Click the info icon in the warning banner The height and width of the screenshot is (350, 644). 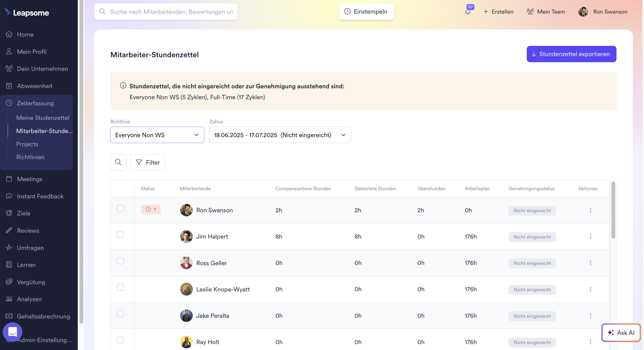pos(123,85)
